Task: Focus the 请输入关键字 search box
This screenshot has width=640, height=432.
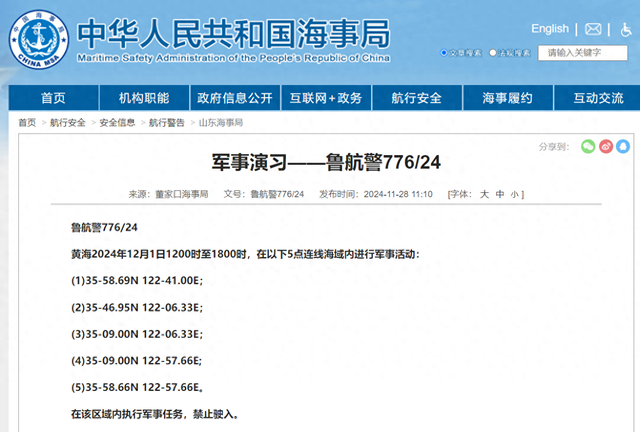Action: click(582, 53)
